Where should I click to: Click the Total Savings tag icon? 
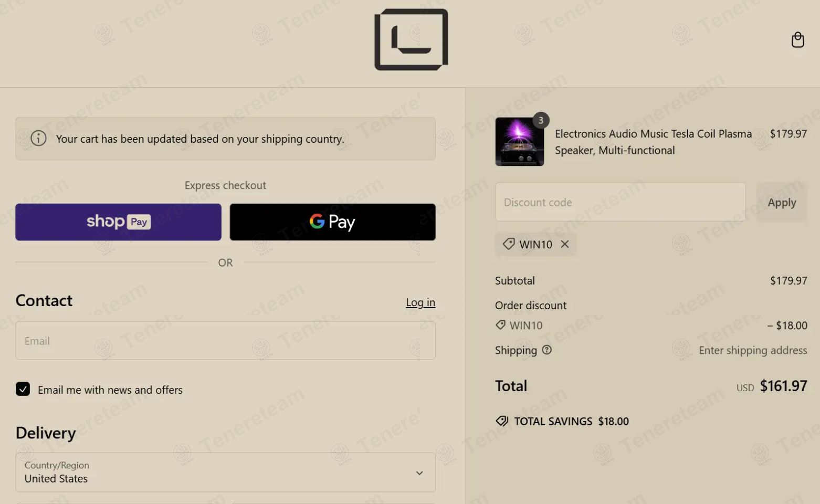tap(502, 421)
